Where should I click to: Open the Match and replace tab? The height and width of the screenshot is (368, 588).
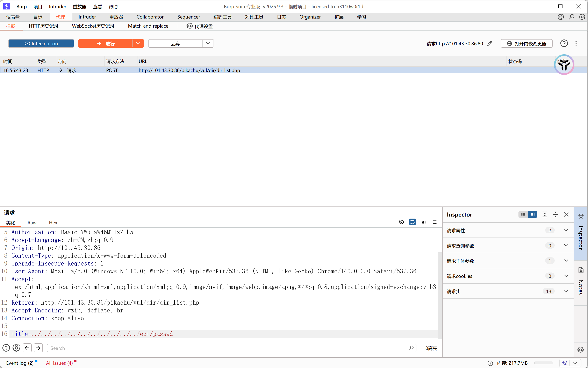point(148,26)
